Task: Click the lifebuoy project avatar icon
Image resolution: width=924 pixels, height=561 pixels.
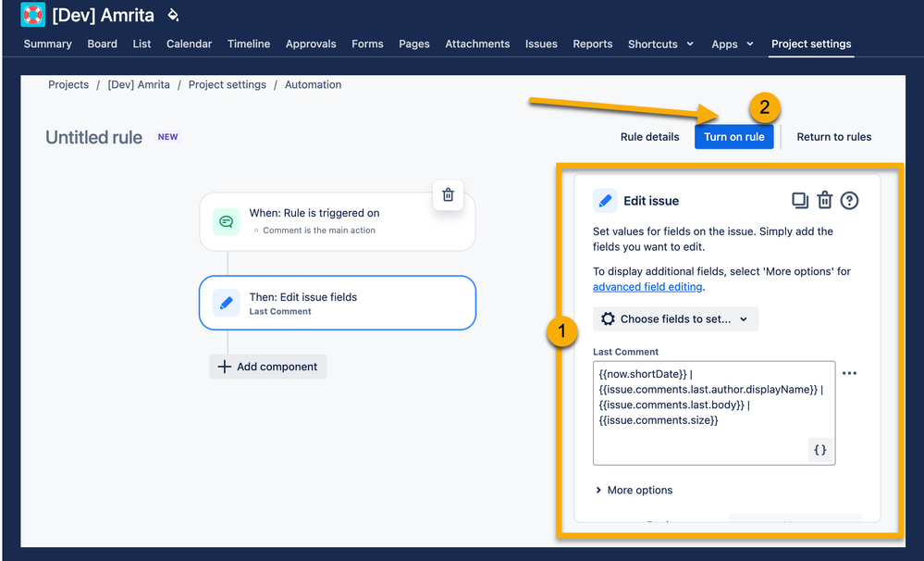Action: pos(32,14)
